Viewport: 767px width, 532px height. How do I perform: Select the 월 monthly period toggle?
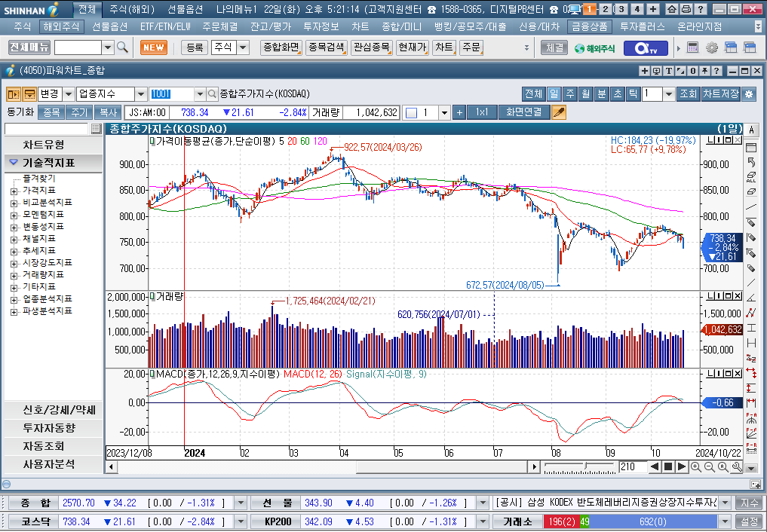tap(585, 93)
